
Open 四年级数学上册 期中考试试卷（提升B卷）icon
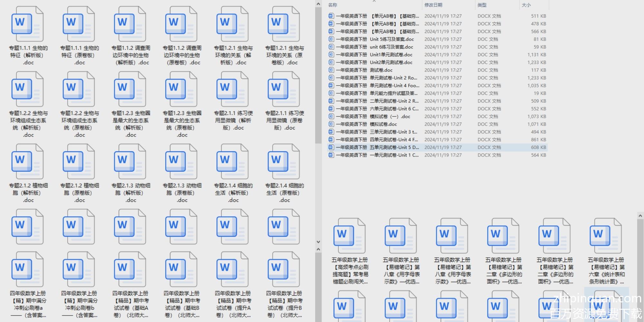coord(284,270)
